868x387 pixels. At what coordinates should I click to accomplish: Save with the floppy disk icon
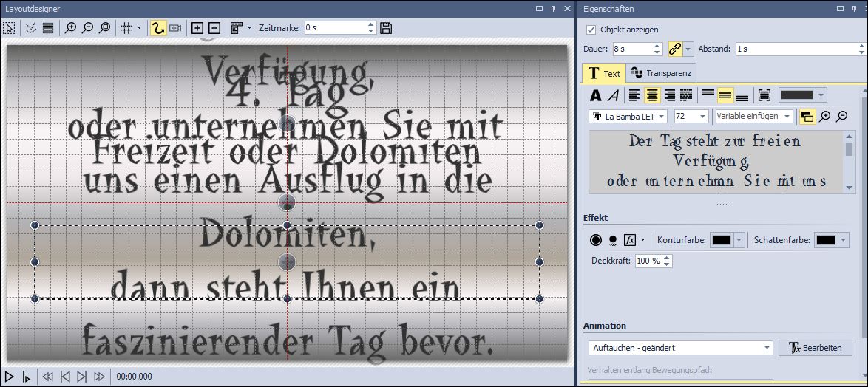tap(386, 28)
